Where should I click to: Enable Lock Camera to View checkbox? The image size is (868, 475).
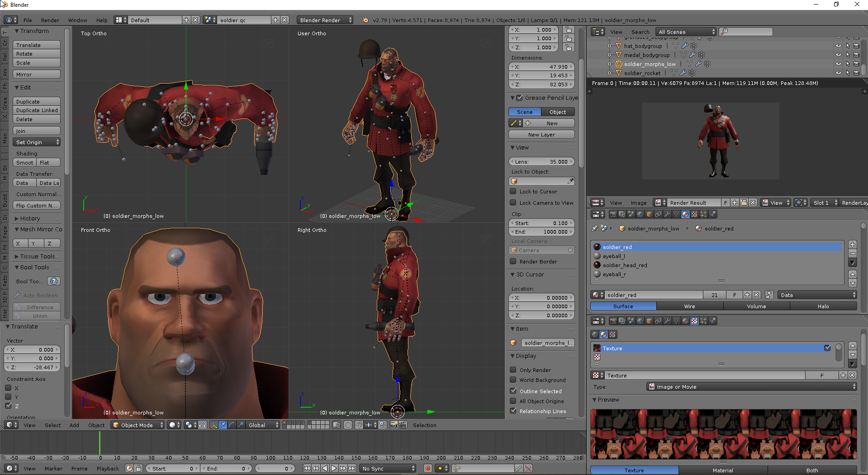(513, 202)
